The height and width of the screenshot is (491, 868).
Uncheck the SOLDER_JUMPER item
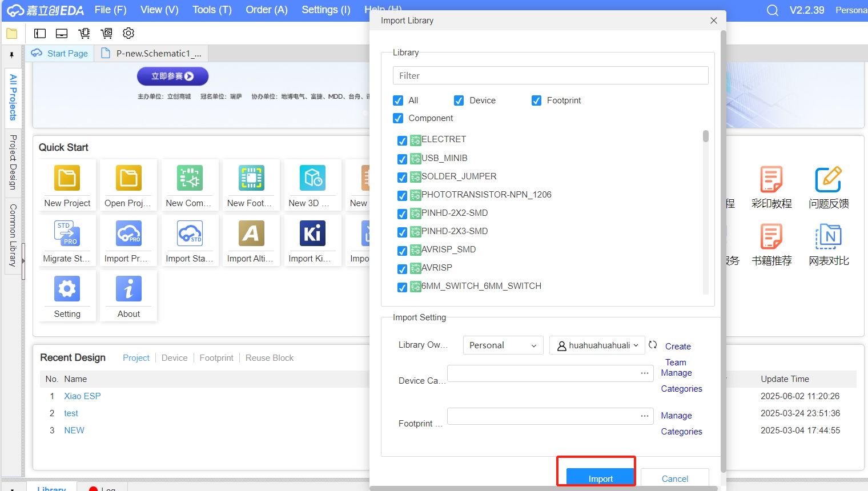click(402, 177)
